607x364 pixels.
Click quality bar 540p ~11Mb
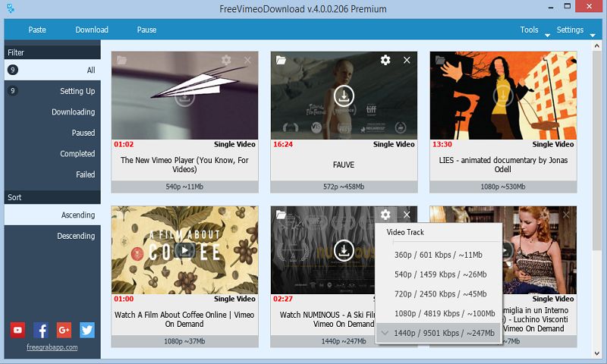tap(184, 187)
